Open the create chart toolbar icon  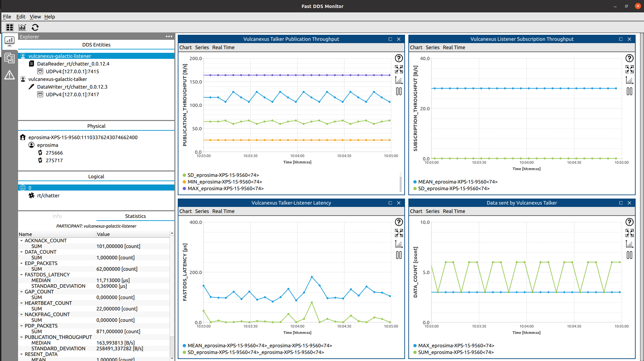[22, 27]
